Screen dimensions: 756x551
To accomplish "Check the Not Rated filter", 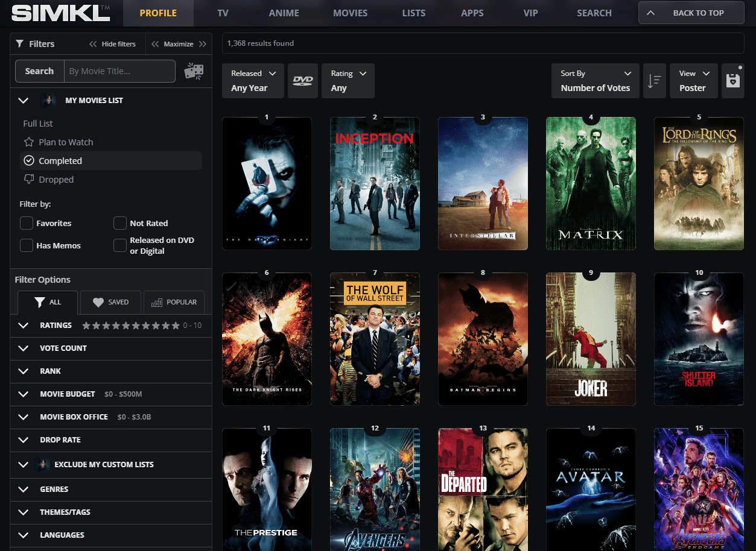I will (120, 224).
